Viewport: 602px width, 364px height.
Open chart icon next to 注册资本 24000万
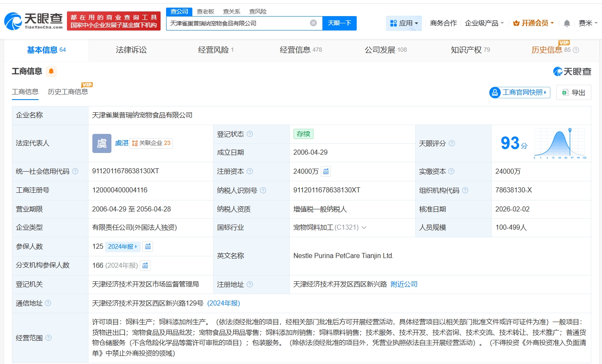pyautogui.click(x=326, y=171)
